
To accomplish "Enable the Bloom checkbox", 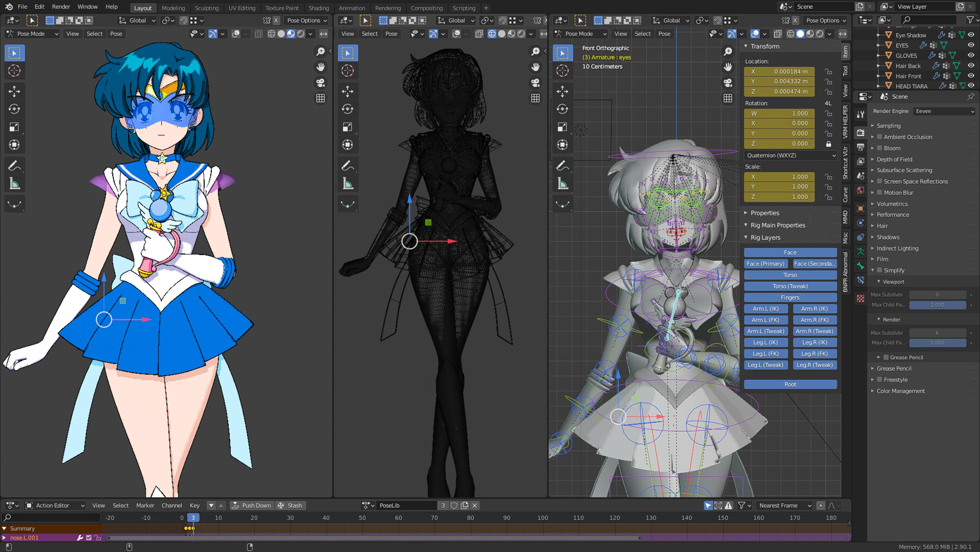I will pos(879,148).
